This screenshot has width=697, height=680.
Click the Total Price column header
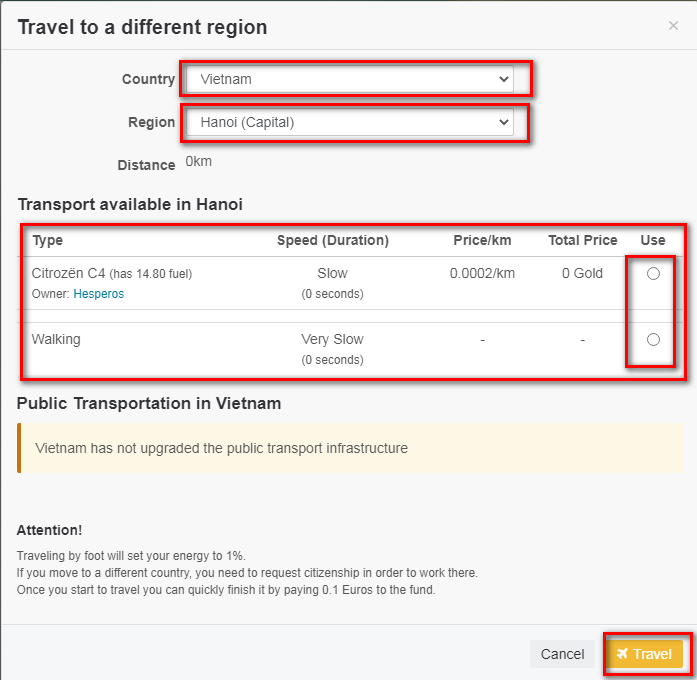click(x=582, y=240)
